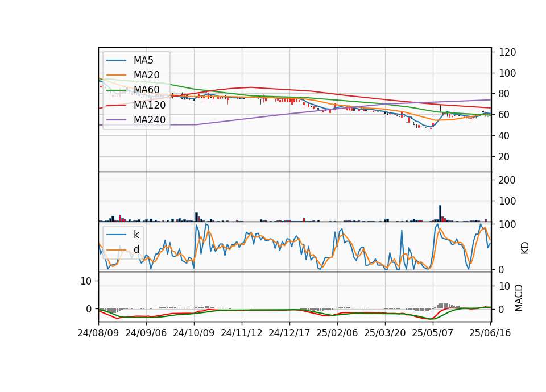Click the MA20 legend label
The width and height of the screenshot is (546, 392).
[x=146, y=75]
